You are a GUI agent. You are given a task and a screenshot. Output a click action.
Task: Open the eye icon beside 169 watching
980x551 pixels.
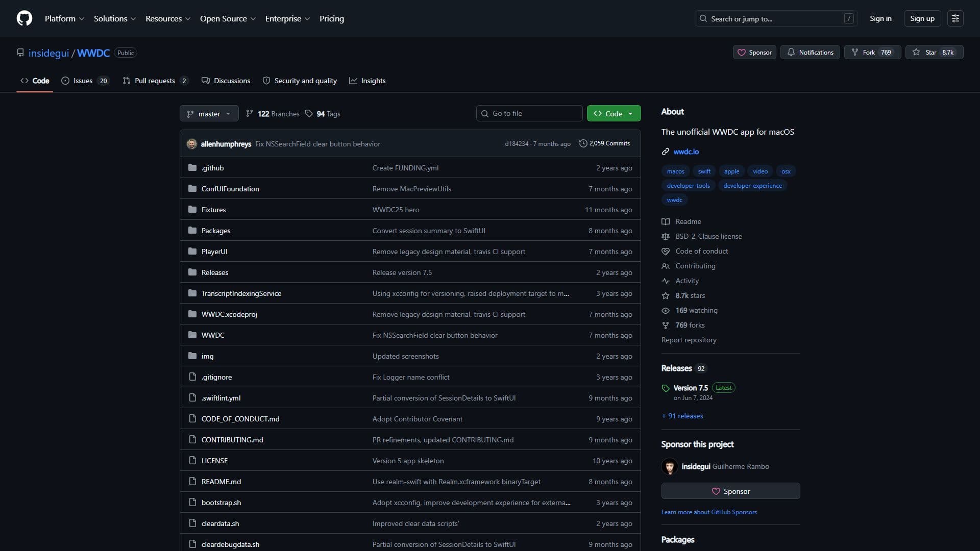point(666,310)
